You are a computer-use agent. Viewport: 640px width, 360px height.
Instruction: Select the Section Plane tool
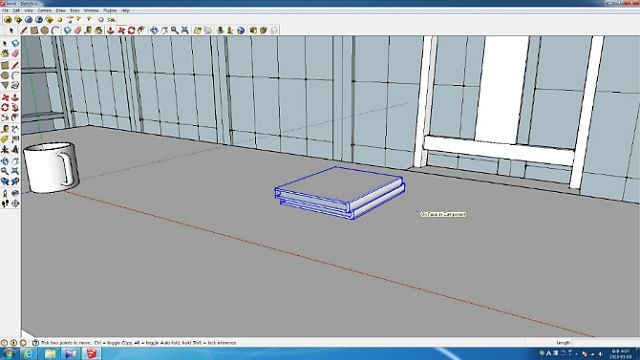[15, 203]
